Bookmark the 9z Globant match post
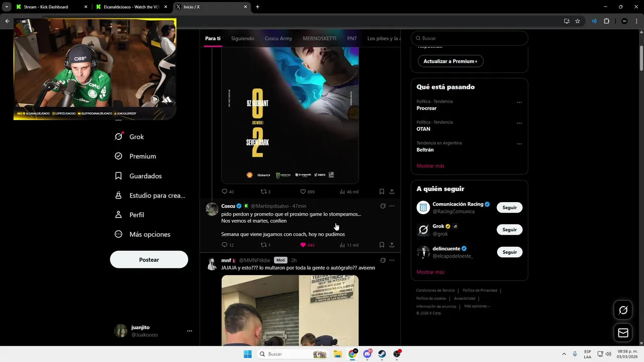 point(382,192)
